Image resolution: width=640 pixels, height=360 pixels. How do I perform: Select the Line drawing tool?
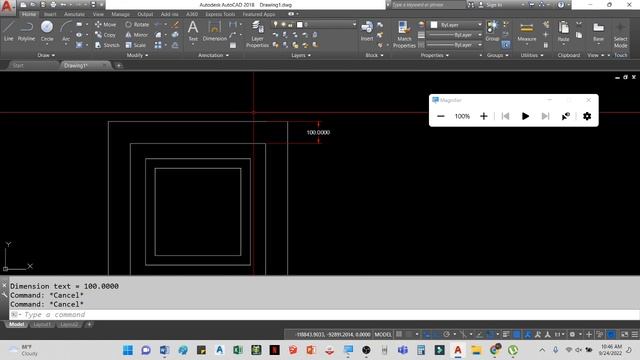[9, 31]
